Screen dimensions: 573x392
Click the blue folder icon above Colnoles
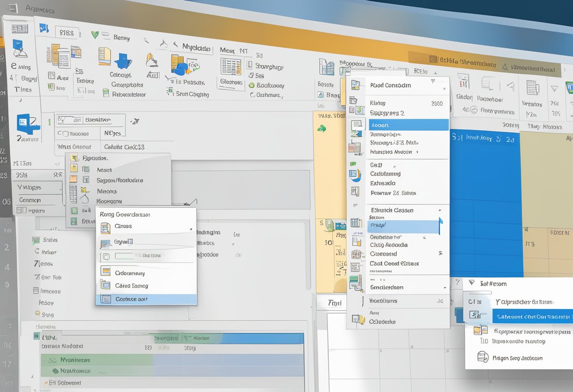123,61
